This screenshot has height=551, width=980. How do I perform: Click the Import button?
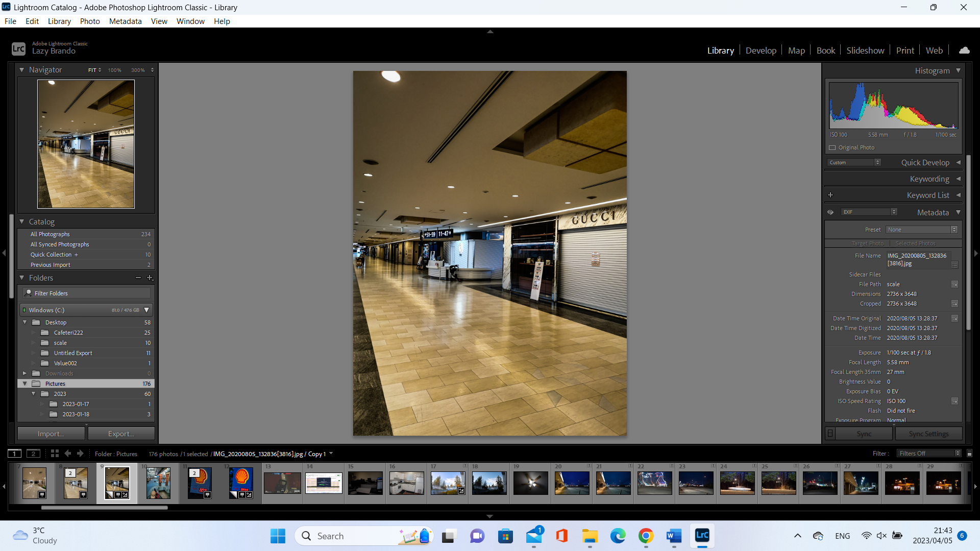(x=51, y=434)
